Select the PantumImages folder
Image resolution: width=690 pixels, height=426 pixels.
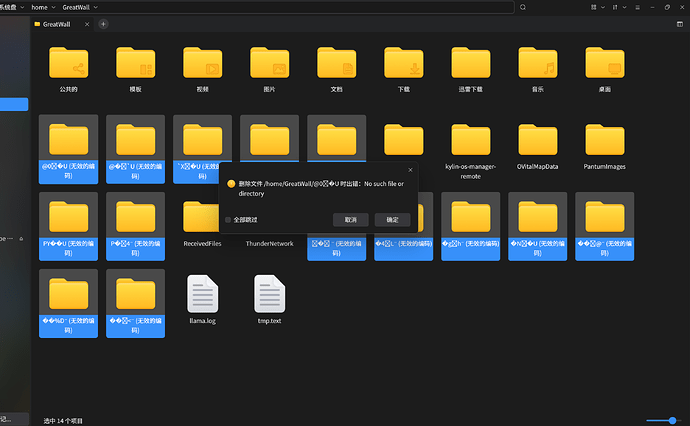[x=605, y=140]
